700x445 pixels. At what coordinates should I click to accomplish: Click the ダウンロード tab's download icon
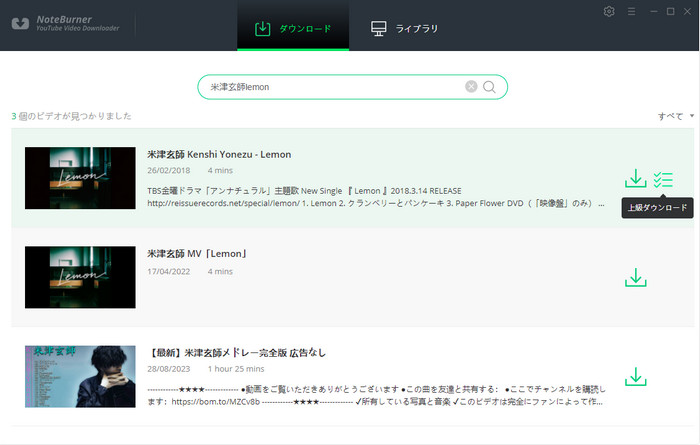(262, 29)
